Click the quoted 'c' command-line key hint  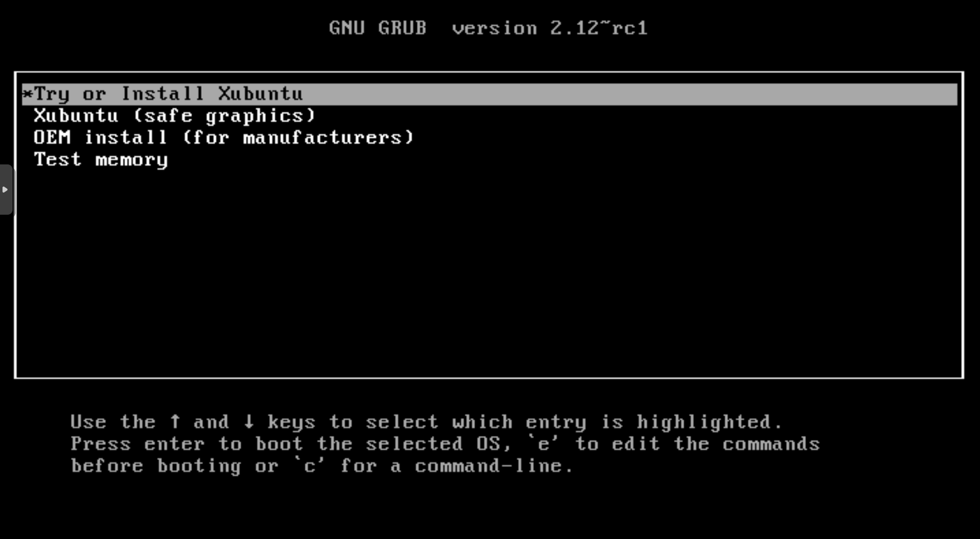(x=310, y=466)
